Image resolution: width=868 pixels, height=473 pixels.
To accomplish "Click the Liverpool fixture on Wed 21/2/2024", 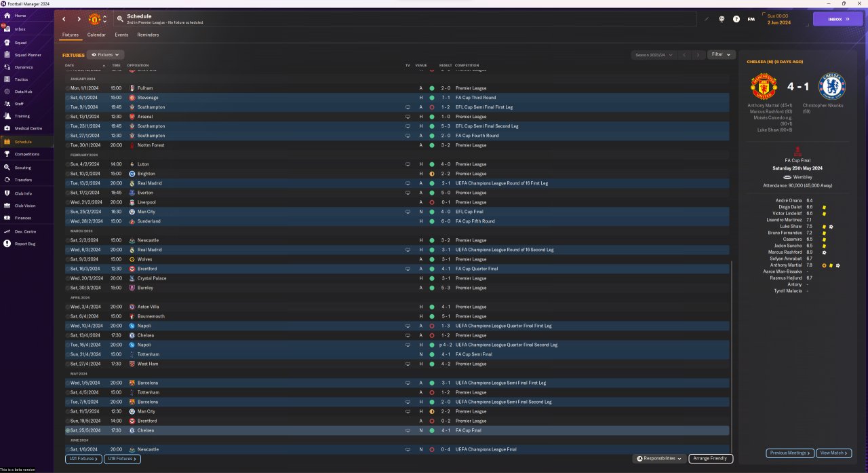I will pos(397,202).
